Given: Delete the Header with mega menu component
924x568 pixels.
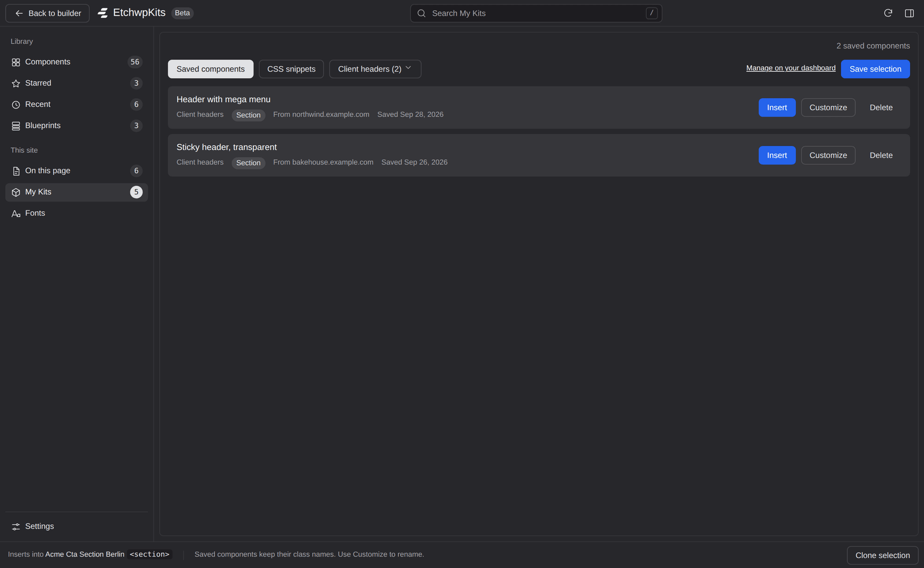Looking at the screenshot, I should tap(881, 107).
